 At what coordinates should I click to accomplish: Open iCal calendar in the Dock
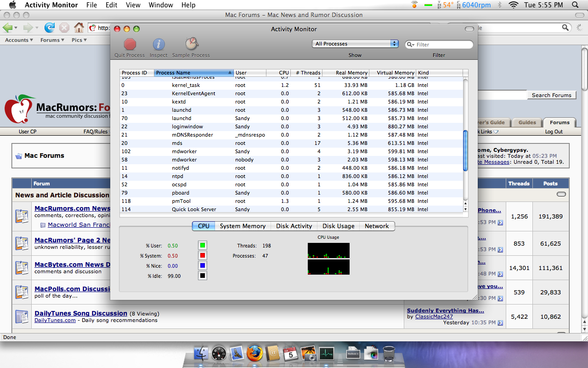(290, 353)
